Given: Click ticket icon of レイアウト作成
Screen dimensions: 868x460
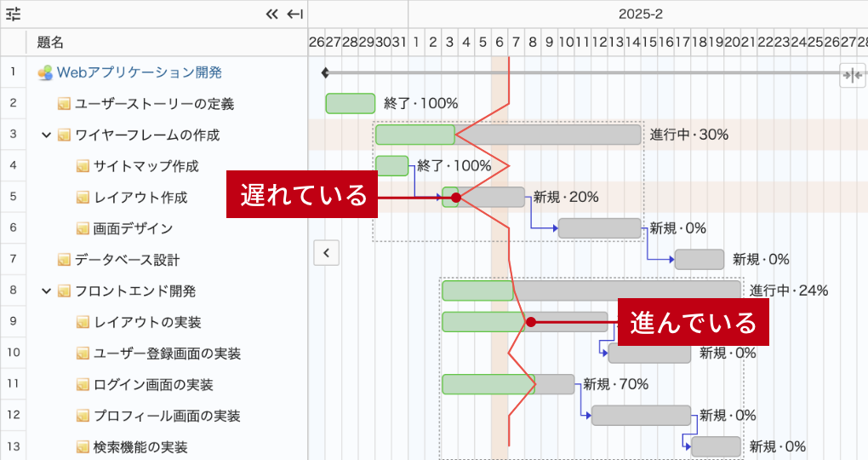Looking at the screenshot, I should tap(83, 197).
